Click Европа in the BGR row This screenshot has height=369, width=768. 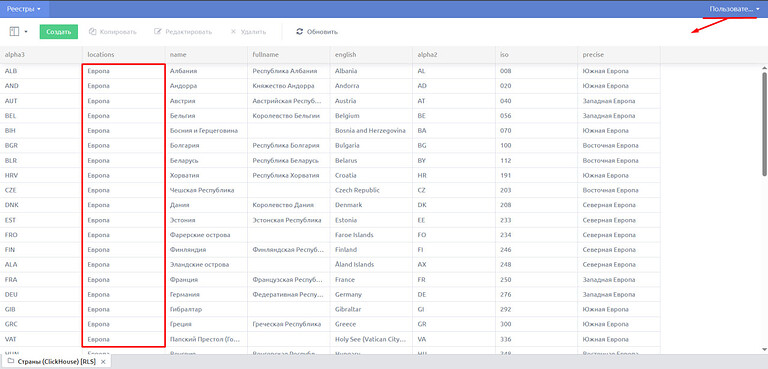click(x=123, y=146)
